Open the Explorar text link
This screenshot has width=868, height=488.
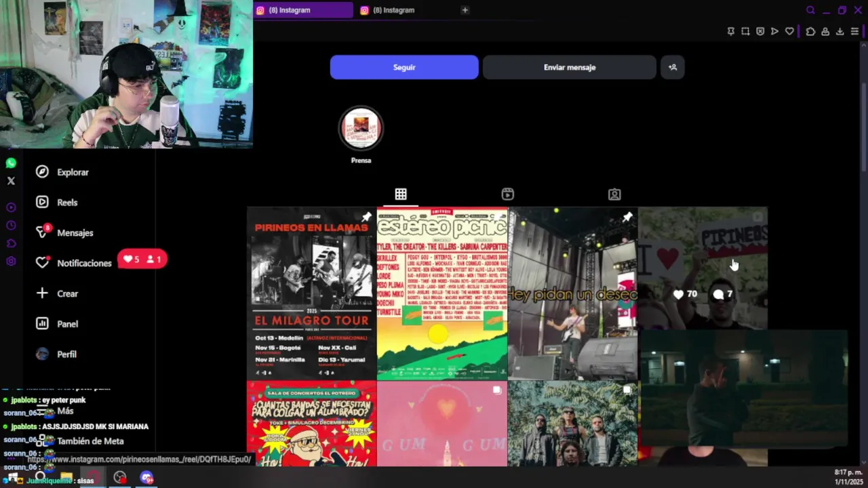73,172
